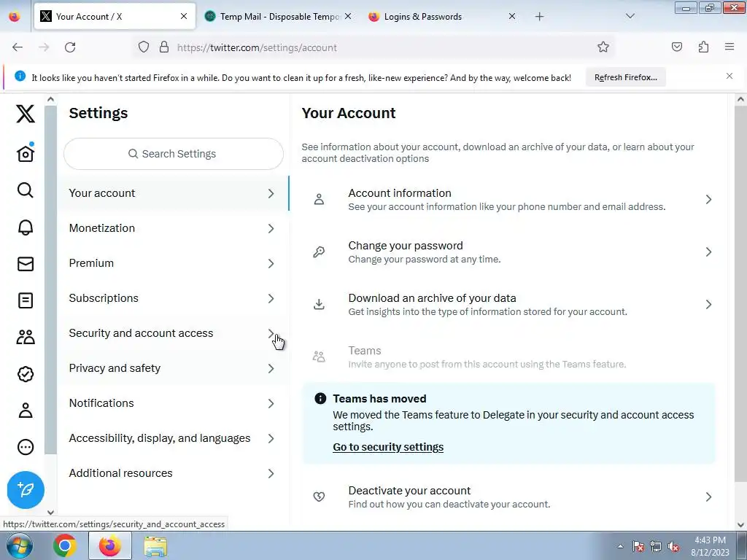Click the Download archive row chevron
This screenshot has width=747, height=560.
click(708, 304)
